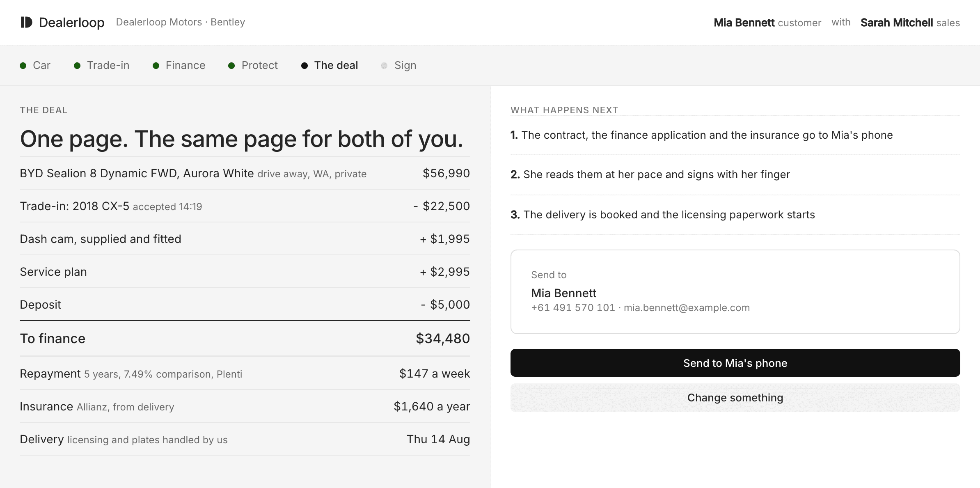Click the $34,480 finance total

click(x=443, y=339)
